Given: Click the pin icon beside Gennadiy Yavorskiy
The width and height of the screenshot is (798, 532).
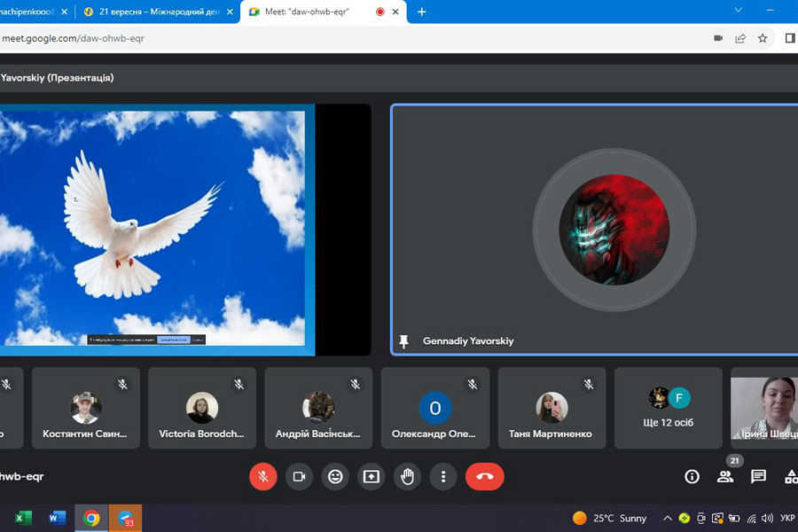Looking at the screenshot, I should tap(403, 341).
